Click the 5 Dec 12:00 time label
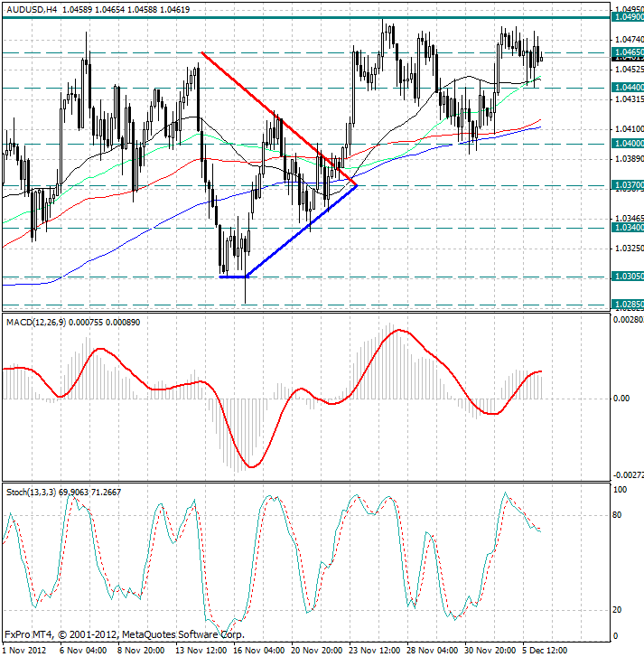Screen dimensions: 644x657 click(545, 651)
